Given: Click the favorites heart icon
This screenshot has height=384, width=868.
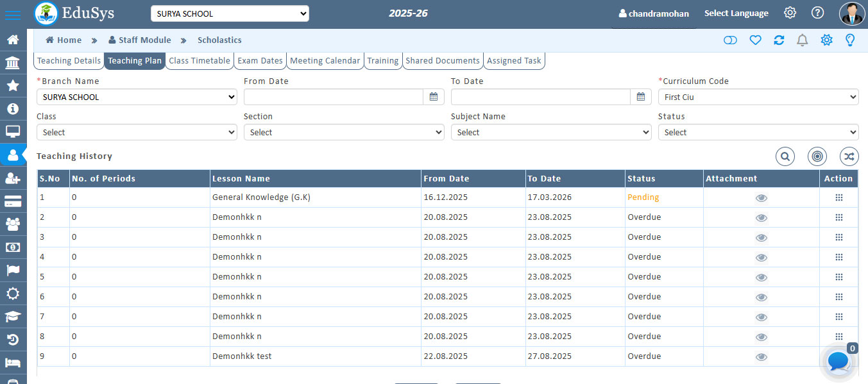Looking at the screenshot, I should click(755, 40).
